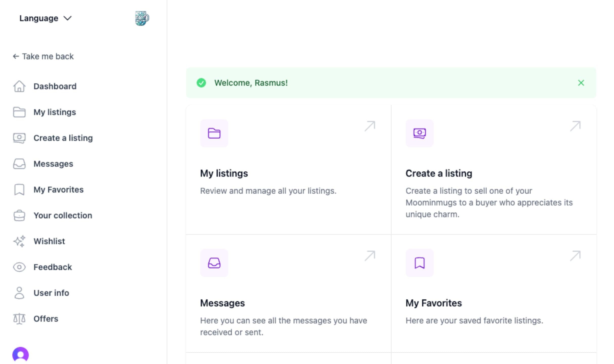Click the Create a listing card title
Viewport: 614px width, 364px height.
pyautogui.click(x=439, y=173)
